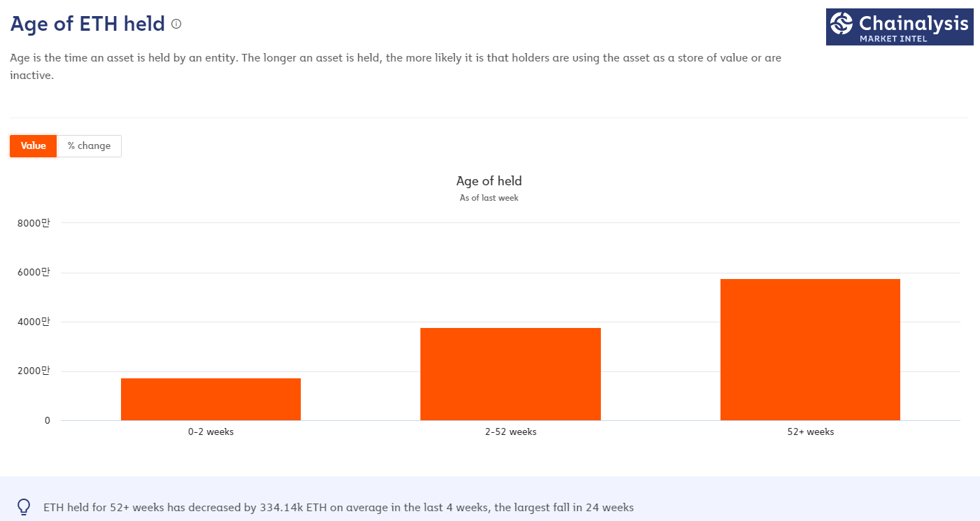Click the ETH 52+ weeks insight text
980x521 pixels.
(339, 508)
